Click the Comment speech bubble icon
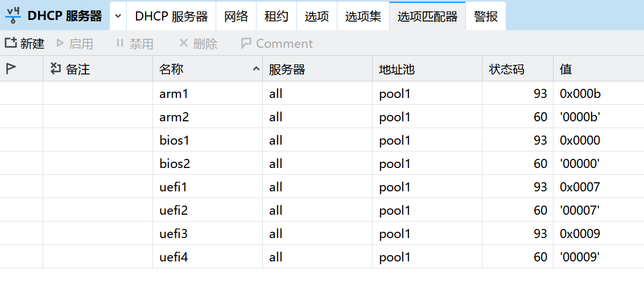The height and width of the screenshot is (295, 644). click(246, 43)
